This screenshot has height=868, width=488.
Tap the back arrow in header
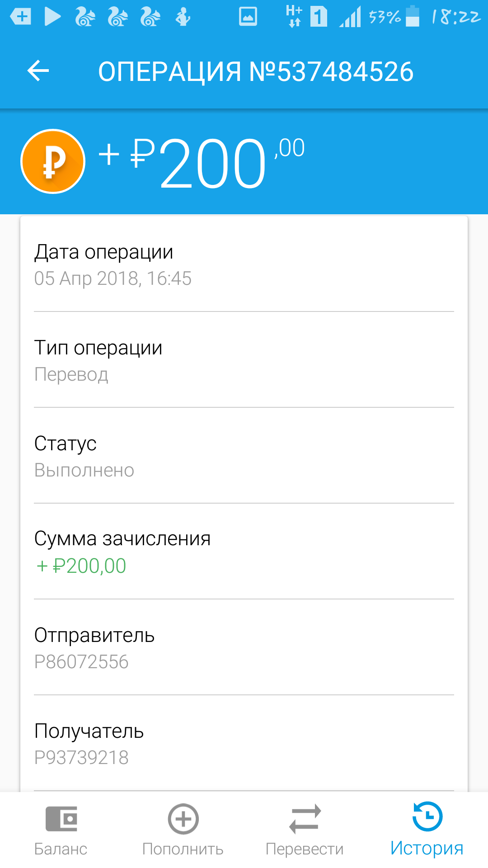[38, 71]
